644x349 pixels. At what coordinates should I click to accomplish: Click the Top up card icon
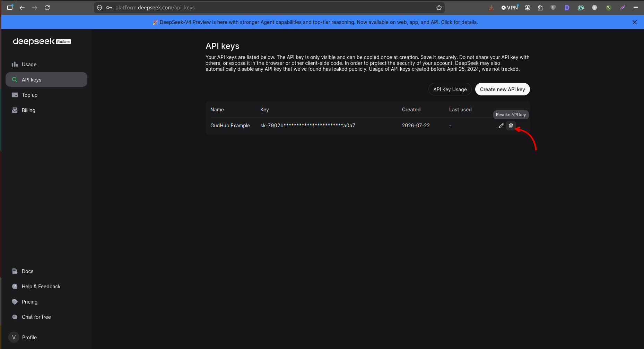(15, 95)
